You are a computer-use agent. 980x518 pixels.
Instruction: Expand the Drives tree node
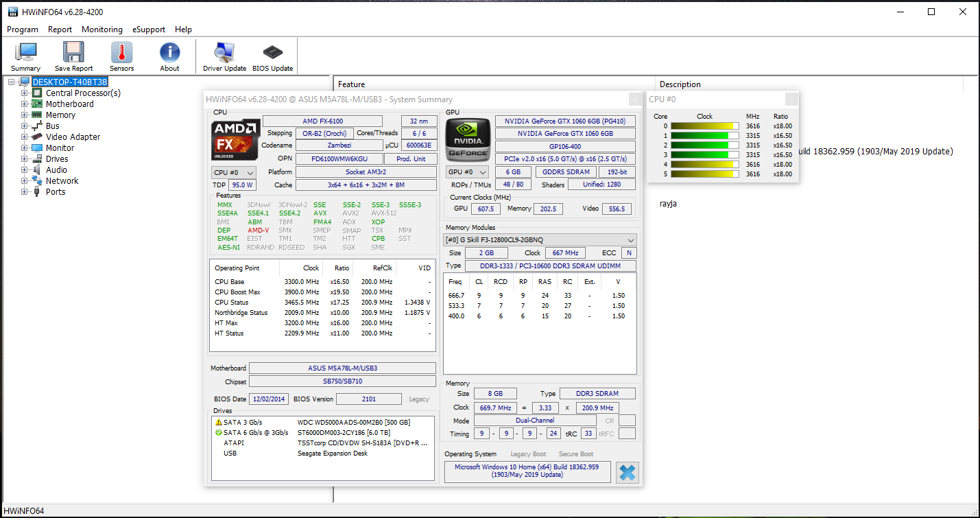click(24, 159)
